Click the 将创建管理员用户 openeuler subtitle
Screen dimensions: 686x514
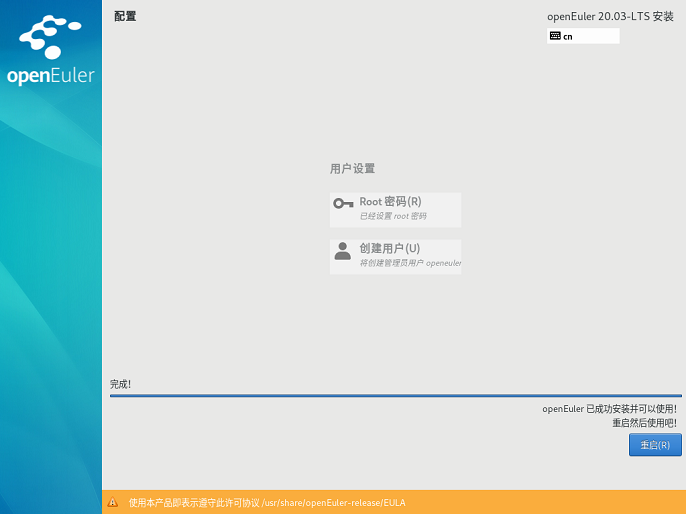[x=410, y=263]
